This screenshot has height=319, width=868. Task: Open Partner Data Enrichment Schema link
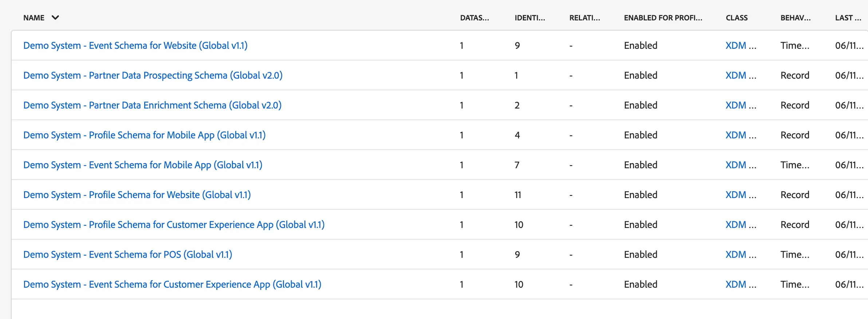click(x=153, y=105)
